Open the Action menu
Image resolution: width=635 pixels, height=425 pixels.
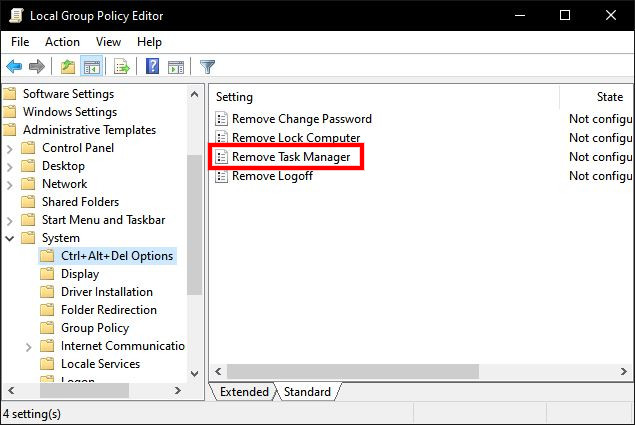tap(62, 42)
